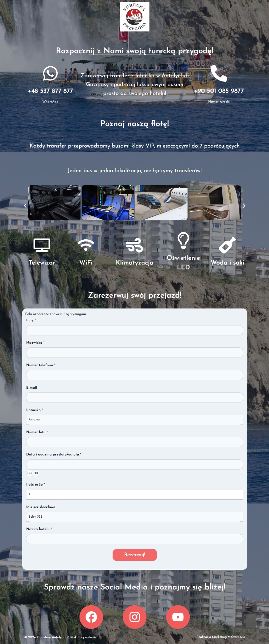Call the +48 537 877 877 number link

point(50,91)
